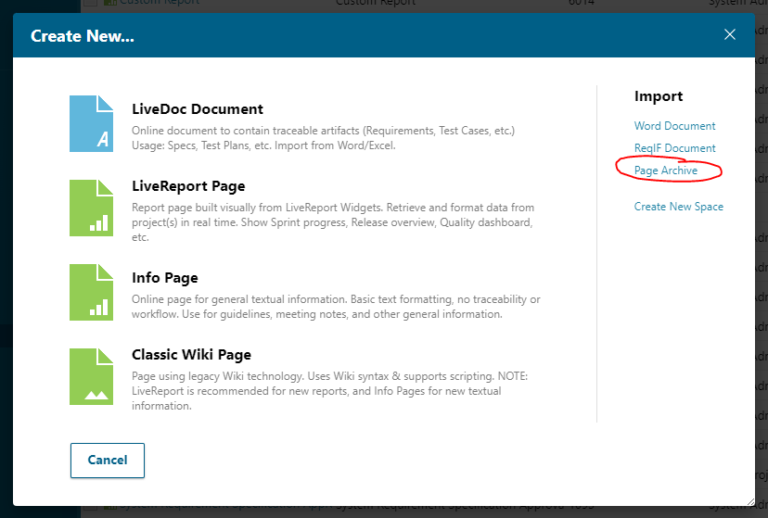
Task: Click the green LiveReport Page icon
Action: (x=91, y=208)
